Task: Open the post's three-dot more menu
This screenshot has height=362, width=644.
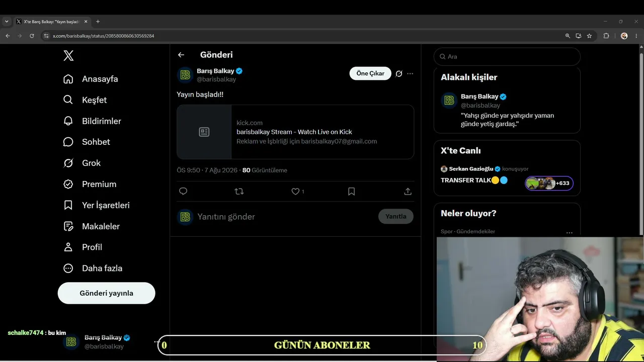Action: (x=410, y=73)
